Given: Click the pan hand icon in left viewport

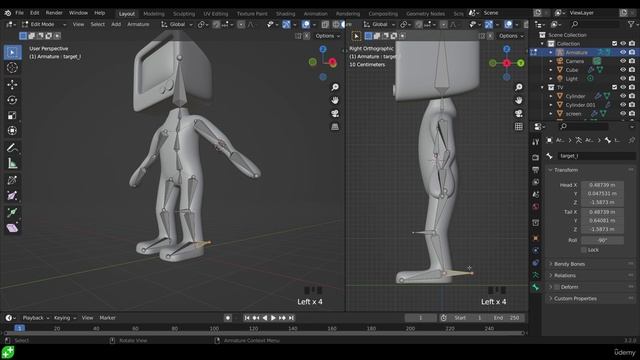Looking at the screenshot, I should 335,100.
